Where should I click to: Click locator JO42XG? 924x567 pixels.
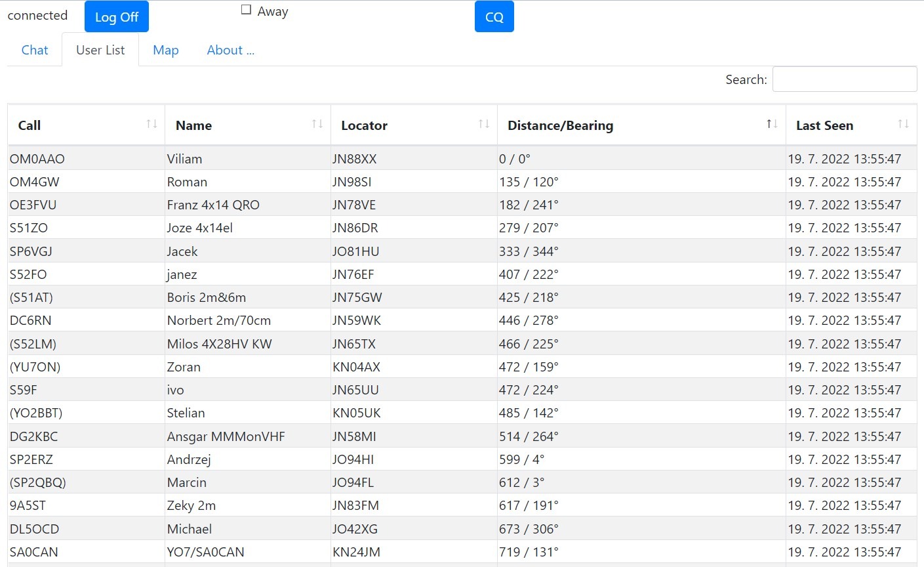355,529
